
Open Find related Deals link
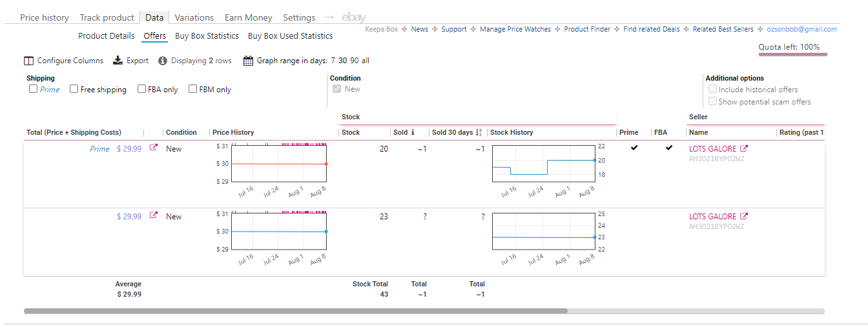point(652,29)
